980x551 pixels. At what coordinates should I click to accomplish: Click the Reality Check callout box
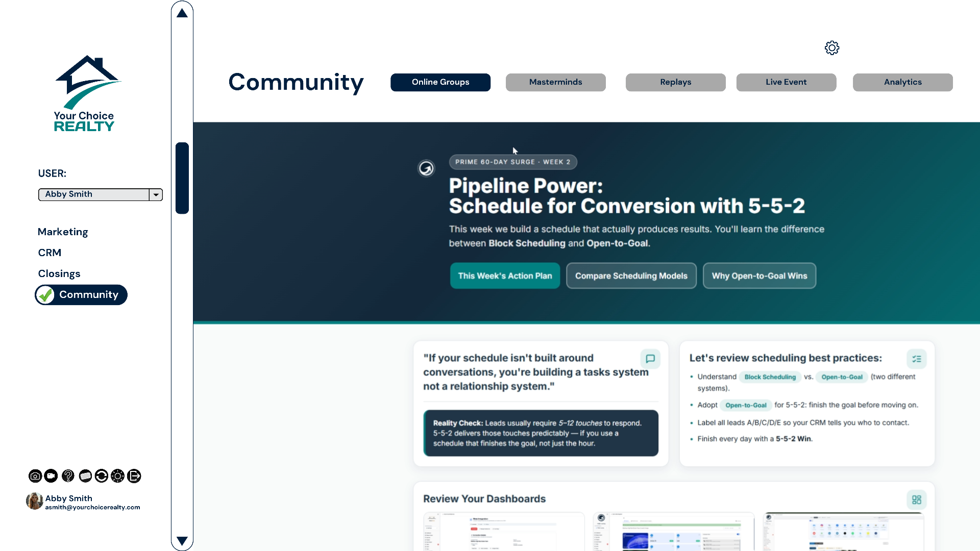point(541,433)
